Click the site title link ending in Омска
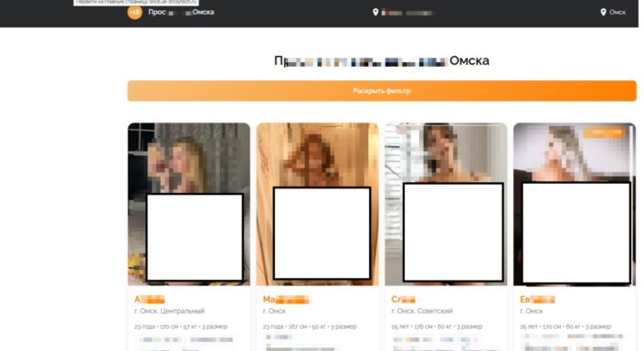 click(x=181, y=12)
